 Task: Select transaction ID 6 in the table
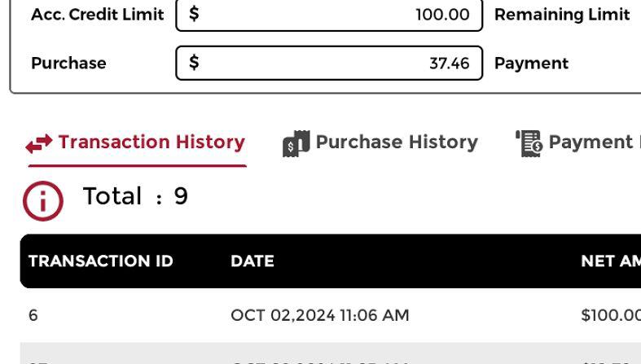(x=33, y=315)
